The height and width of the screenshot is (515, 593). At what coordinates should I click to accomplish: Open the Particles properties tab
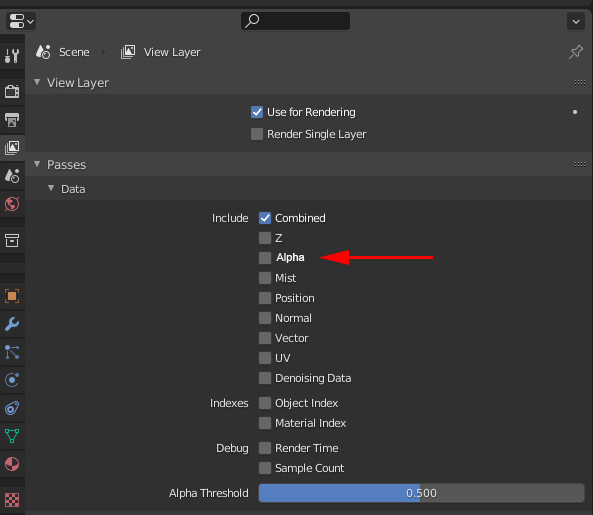point(12,352)
